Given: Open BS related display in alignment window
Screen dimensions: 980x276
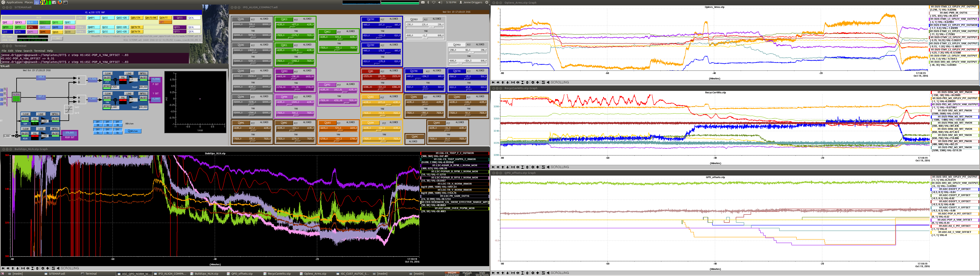Looking at the screenshot, I should [371, 71].
